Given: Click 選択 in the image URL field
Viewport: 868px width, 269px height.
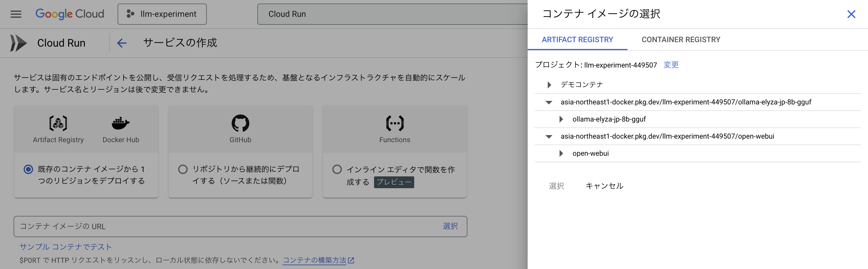Looking at the screenshot, I should click(450, 226).
